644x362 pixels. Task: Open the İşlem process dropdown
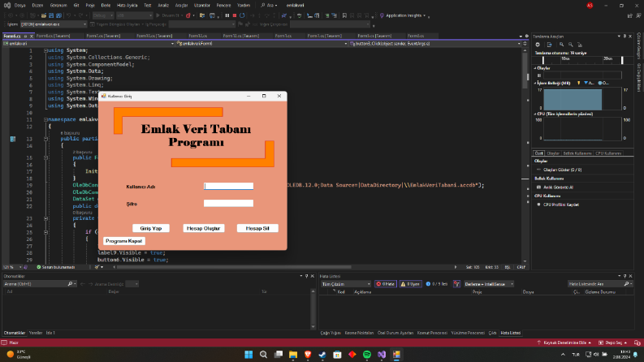[54, 24]
